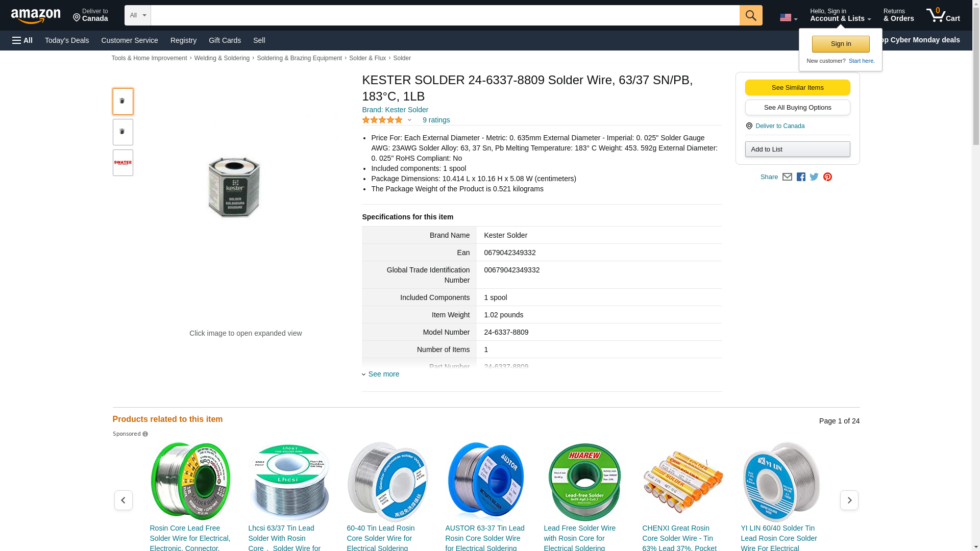Open the All hamburger menu

pyautogui.click(x=22, y=40)
